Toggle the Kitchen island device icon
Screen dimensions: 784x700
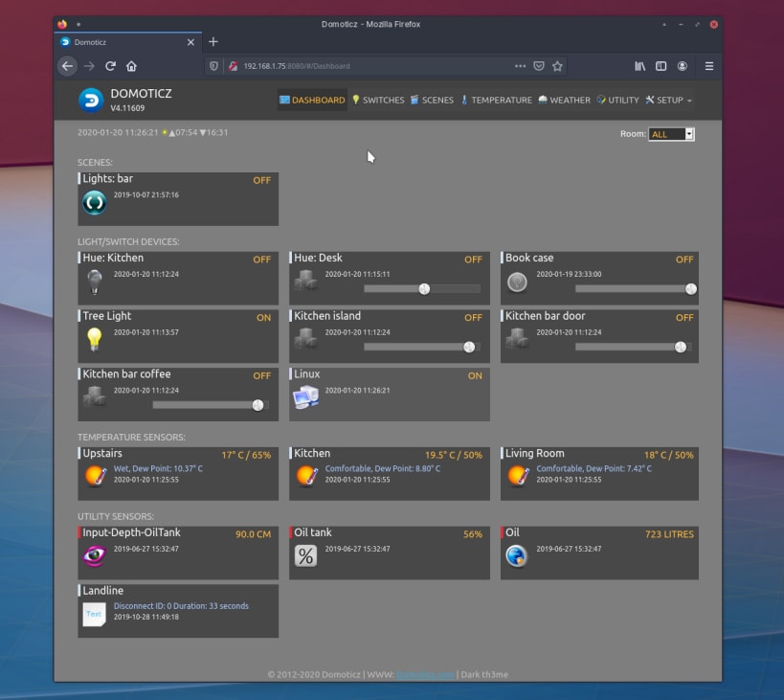click(305, 338)
